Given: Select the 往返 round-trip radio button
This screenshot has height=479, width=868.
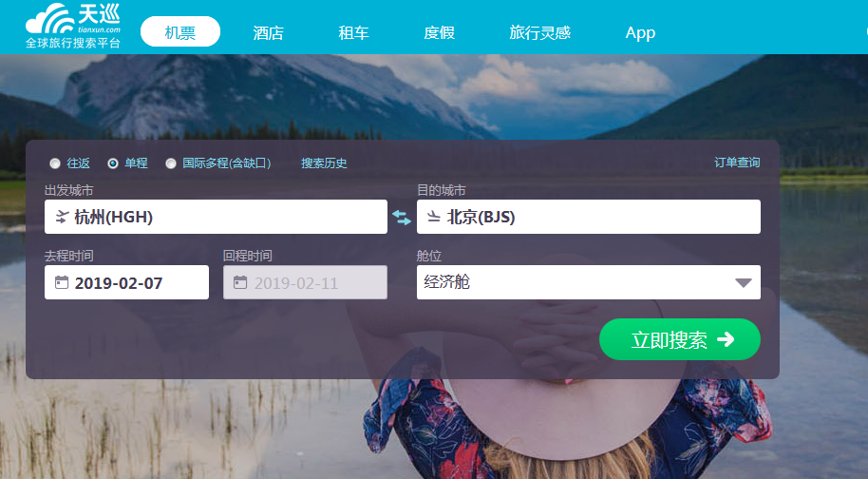Looking at the screenshot, I should point(55,163).
